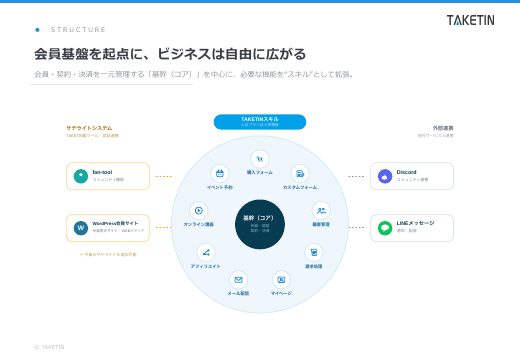Click the メール配信 label

pyautogui.click(x=238, y=293)
